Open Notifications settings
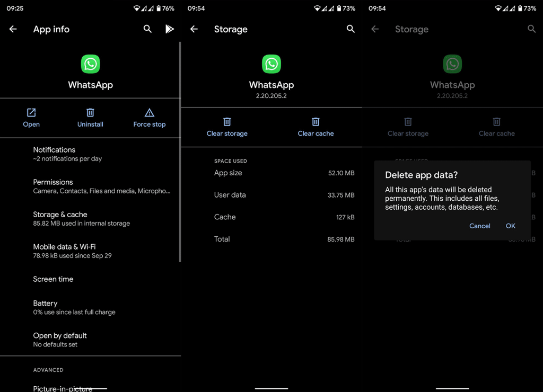The width and height of the screenshot is (543, 392). point(90,154)
